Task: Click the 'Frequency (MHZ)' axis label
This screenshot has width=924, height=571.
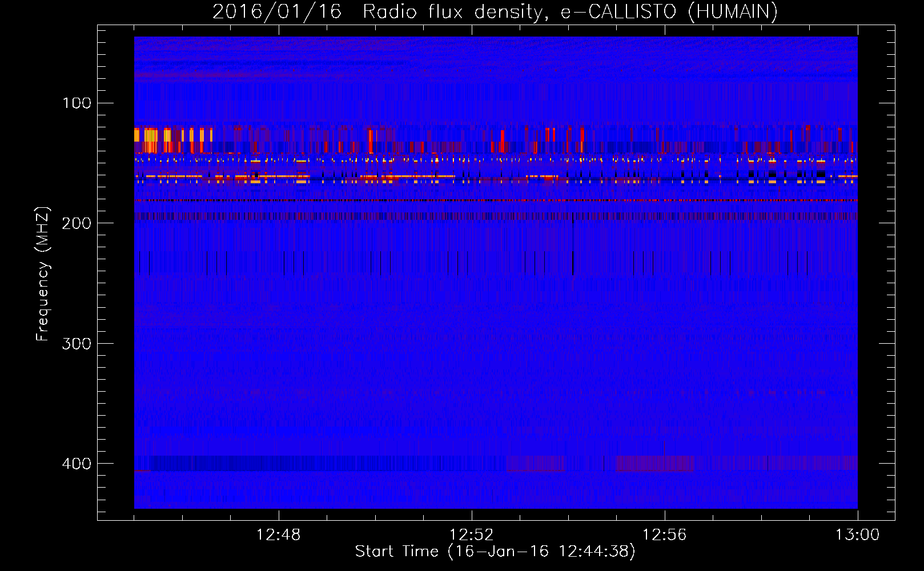Action: [43, 274]
